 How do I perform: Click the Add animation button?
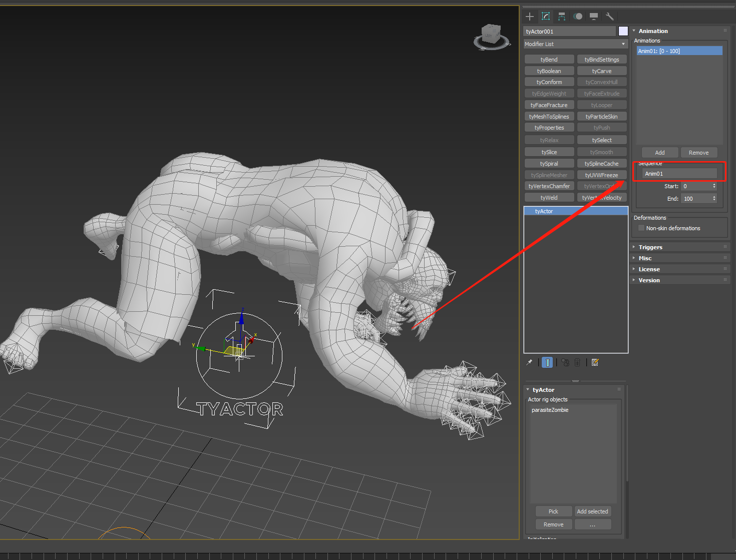click(x=660, y=153)
